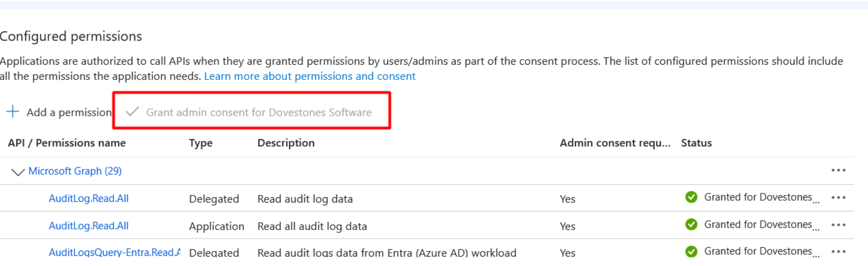The width and height of the screenshot is (868, 266).
Task: Click the plus icon for Add a permission
Action: tap(13, 112)
